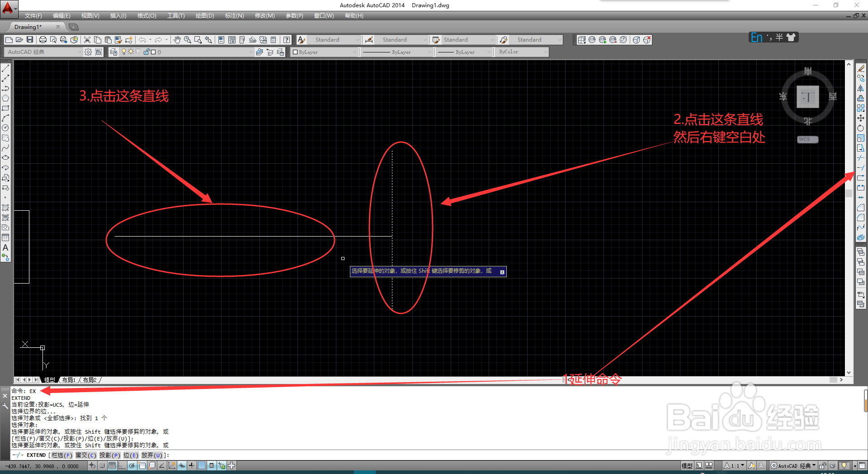Viewport: 868px width, 474px height.
Task: Click the WCS label under ViewCube
Action: coord(807,139)
